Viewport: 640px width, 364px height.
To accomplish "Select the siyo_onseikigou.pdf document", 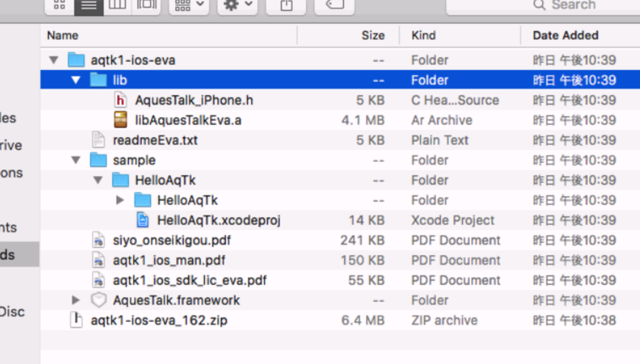I will click(171, 240).
